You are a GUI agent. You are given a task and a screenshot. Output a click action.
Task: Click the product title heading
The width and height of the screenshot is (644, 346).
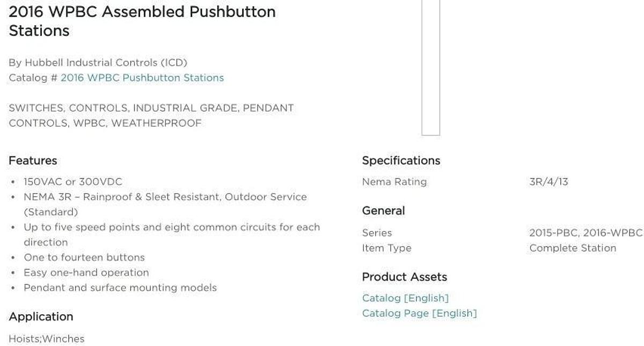click(142, 21)
